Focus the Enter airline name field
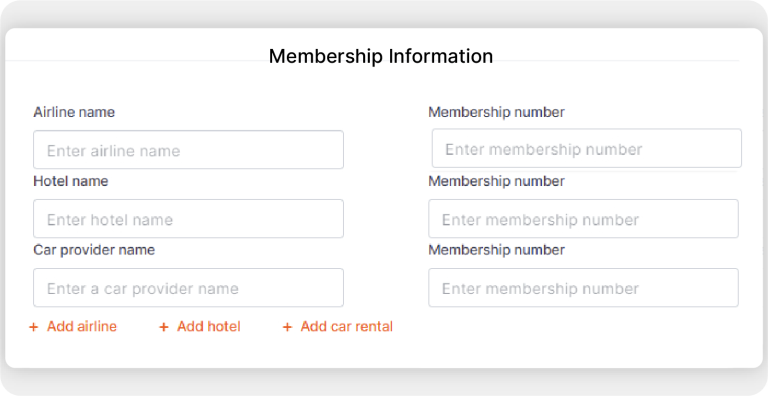This screenshot has height=396, width=768. 189,149
